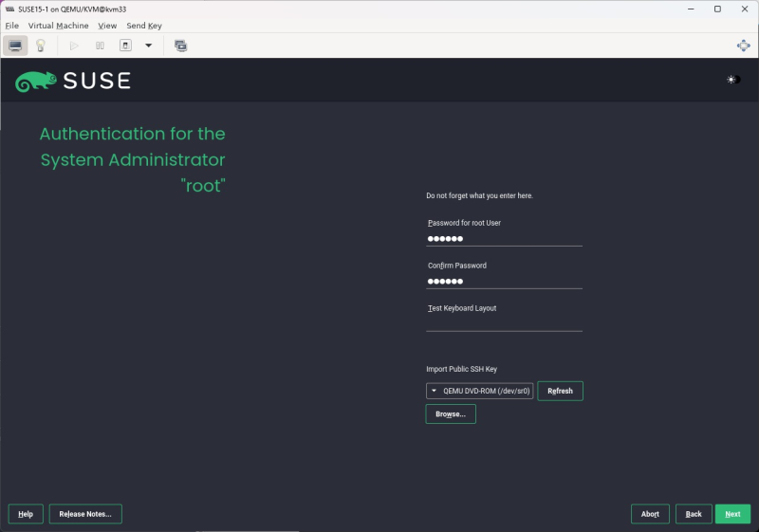Click the Test Keyboard Layout field
Image resolution: width=759 pixels, height=532 pixels.
[x=504, y=324]
